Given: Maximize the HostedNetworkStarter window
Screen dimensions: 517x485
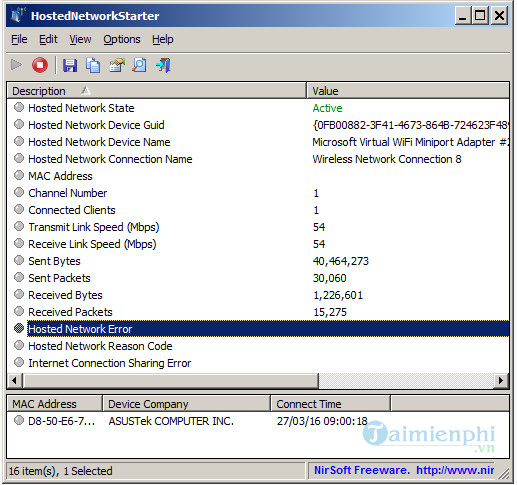Looking at the screenshot, I should pyautogui.click(x=480, y=15).
